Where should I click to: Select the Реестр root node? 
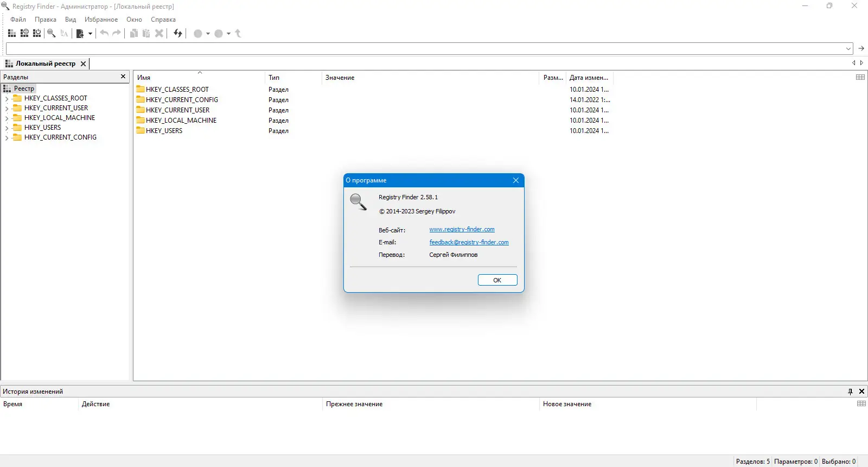(x=24, y=89)
